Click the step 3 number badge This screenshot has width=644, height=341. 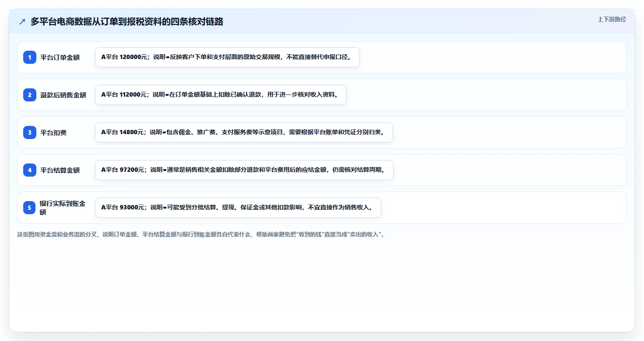tap(30, 132)
